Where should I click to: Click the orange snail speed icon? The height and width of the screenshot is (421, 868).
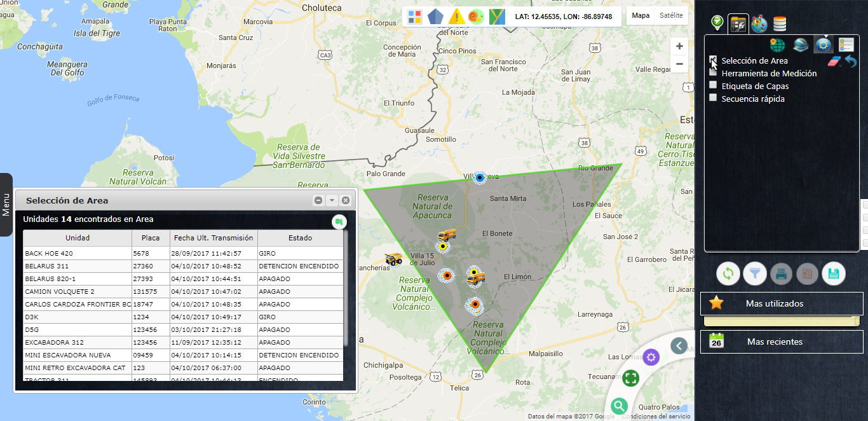(x=476, y=17)
